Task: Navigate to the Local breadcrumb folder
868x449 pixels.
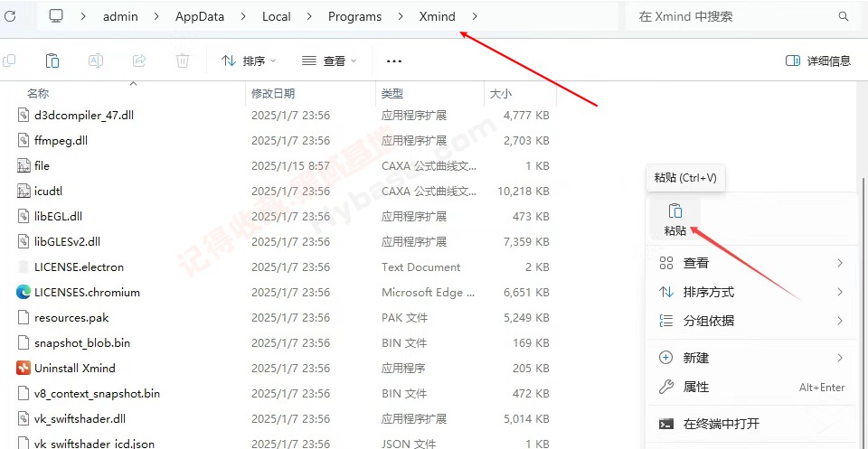Action: point(277,16)
